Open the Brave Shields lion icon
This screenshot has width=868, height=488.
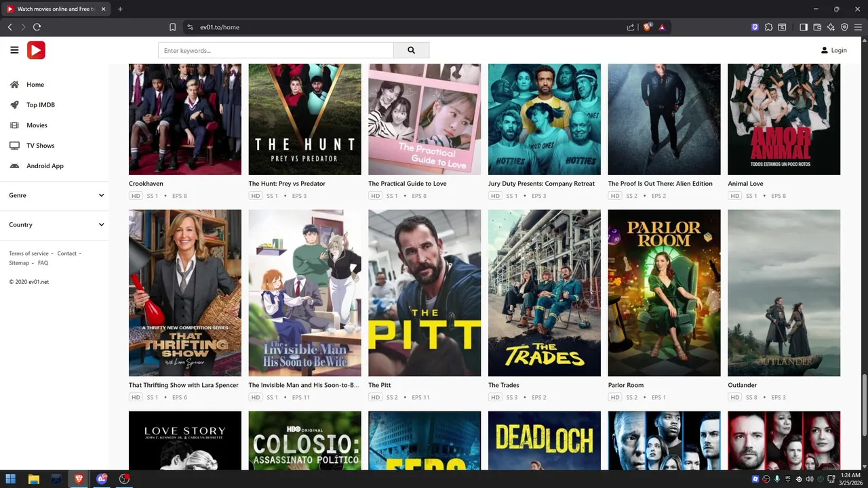[648, 27]
